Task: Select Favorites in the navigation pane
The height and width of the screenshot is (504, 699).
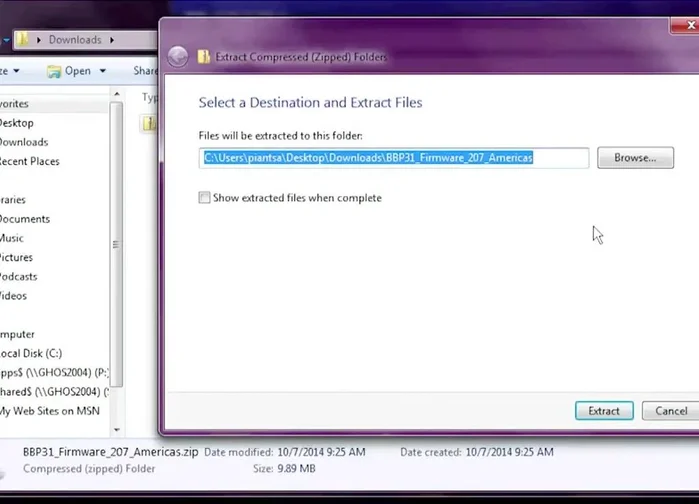Action: tap(14, 103)
